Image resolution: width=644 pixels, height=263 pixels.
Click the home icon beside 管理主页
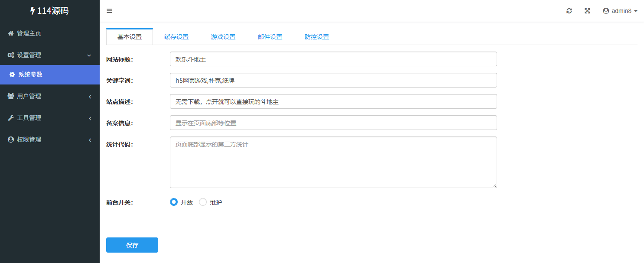[11, 33]
